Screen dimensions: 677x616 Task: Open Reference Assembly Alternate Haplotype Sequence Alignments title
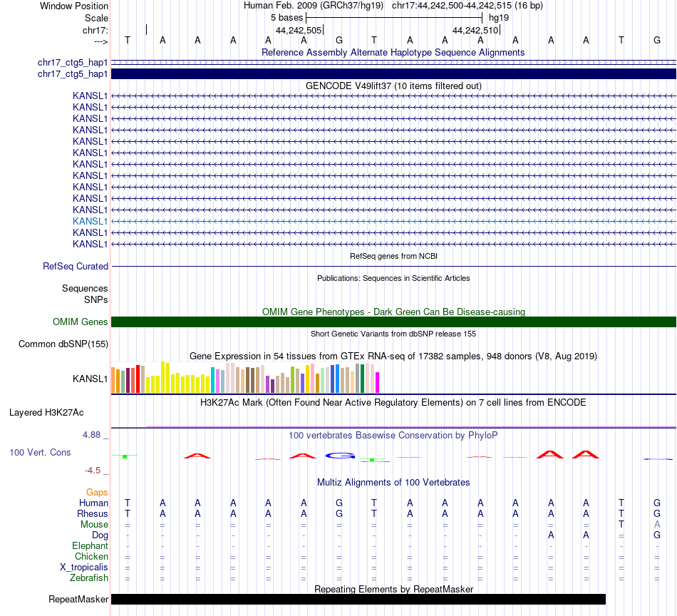click(x=393, y=52)
